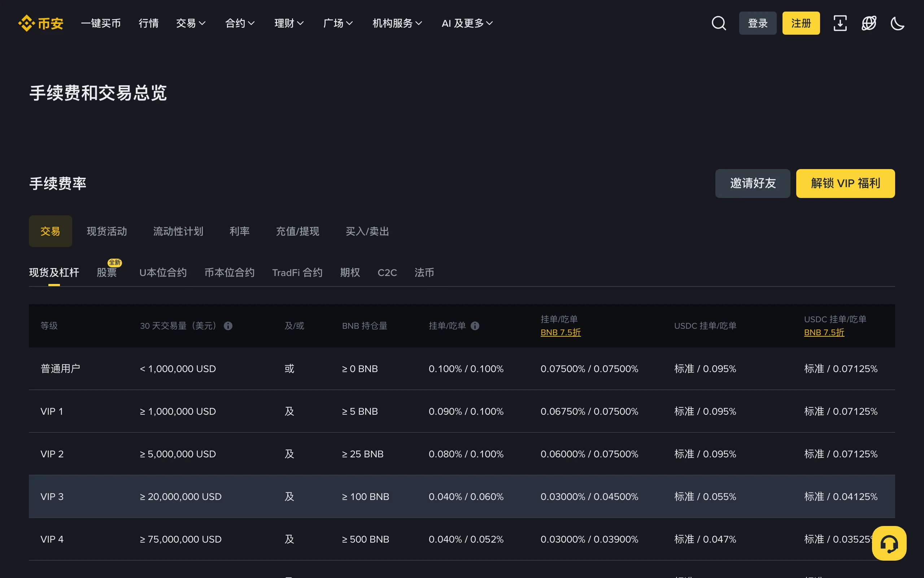This screenshot has width=924, height=578.
Task: Expand the 理财 navigation dropdown
Action: click(289, 23)
